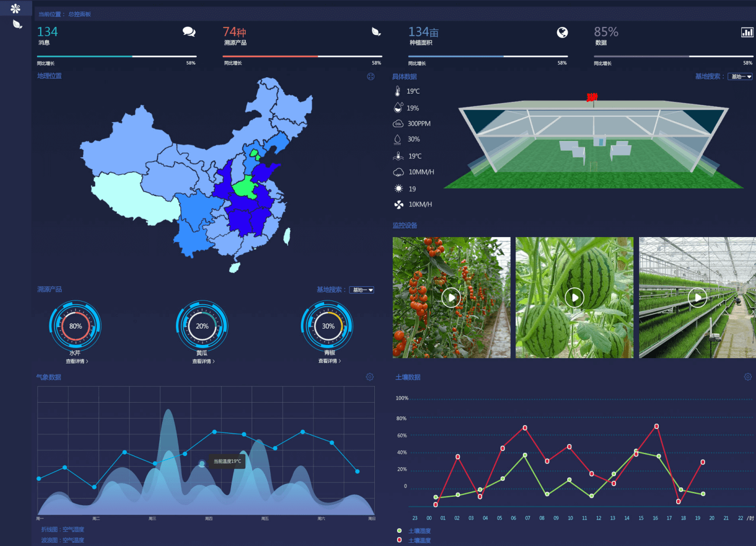Viewport: 756px width, 546px height.
Task: Play the watermelon monitoring video
Action: (x=574, y=297)
